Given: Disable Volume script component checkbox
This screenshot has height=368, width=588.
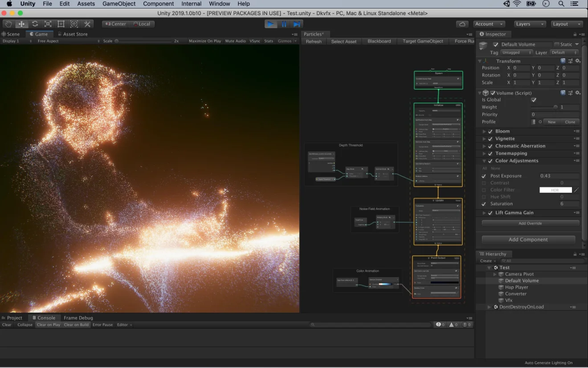Looking at the screenshot, I should coord(493,93).
